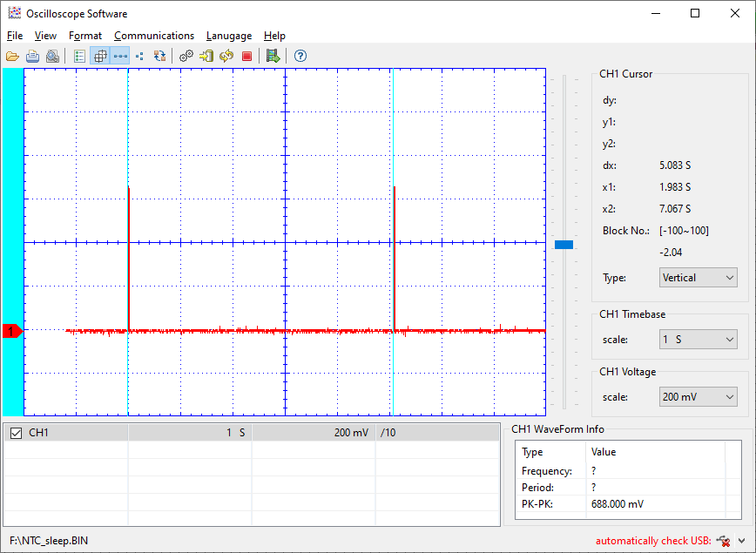Open the Help menu
The height and width of the screenshot is (553, 756).
click(x=275, y=36)
